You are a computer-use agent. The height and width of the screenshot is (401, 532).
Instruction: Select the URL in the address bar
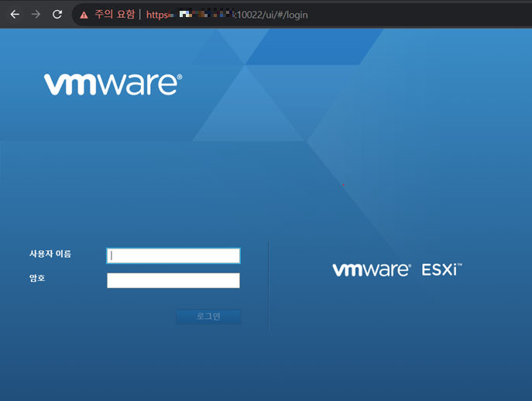click(227, 15)
